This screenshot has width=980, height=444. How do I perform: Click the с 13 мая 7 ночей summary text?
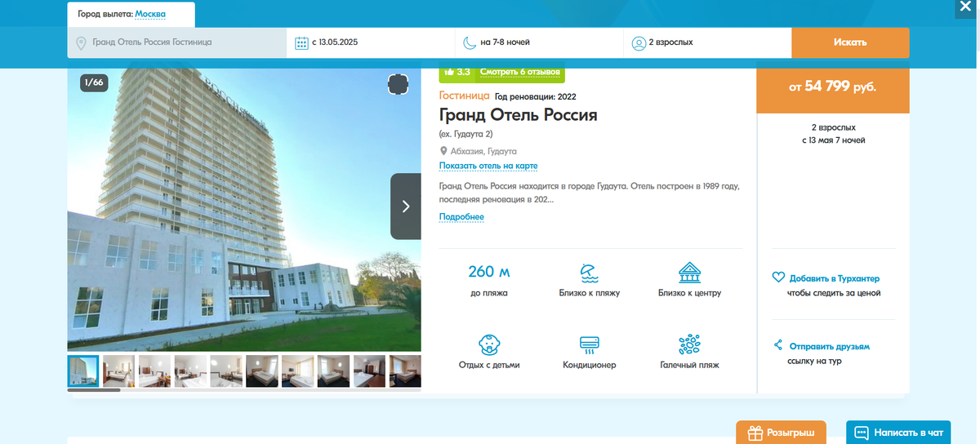[833, 140]
